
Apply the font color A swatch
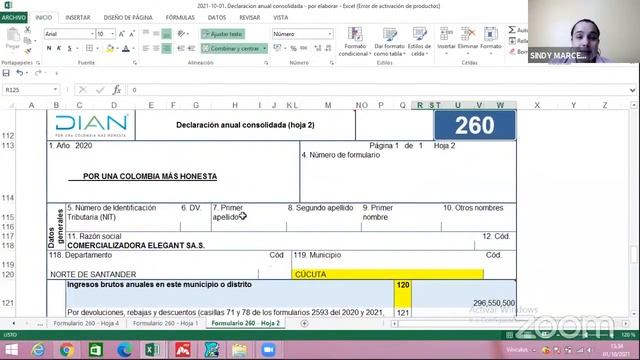(126, 49)
